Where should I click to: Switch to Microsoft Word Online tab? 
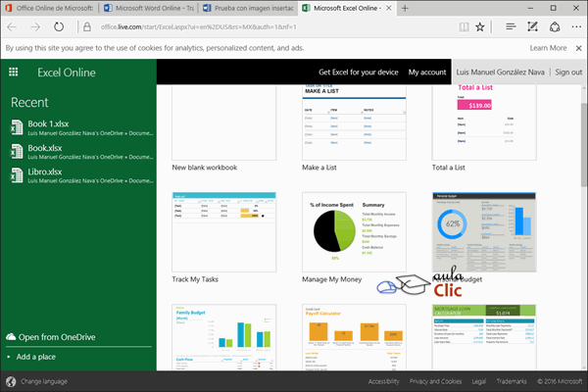[x=147, y=8]
